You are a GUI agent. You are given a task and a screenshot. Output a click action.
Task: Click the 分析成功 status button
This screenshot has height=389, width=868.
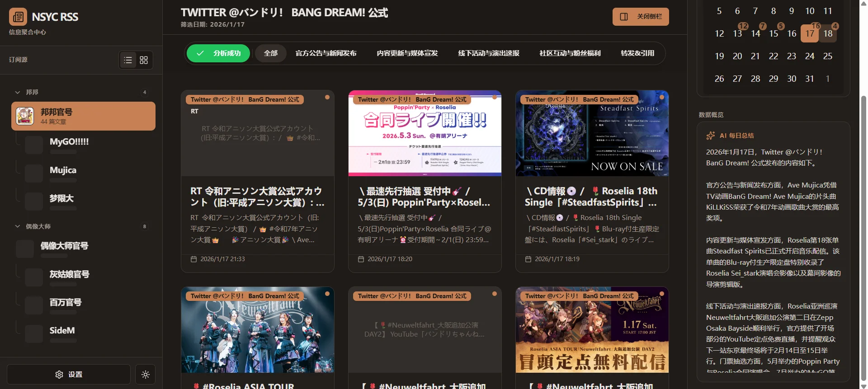[x=218, y=53]
